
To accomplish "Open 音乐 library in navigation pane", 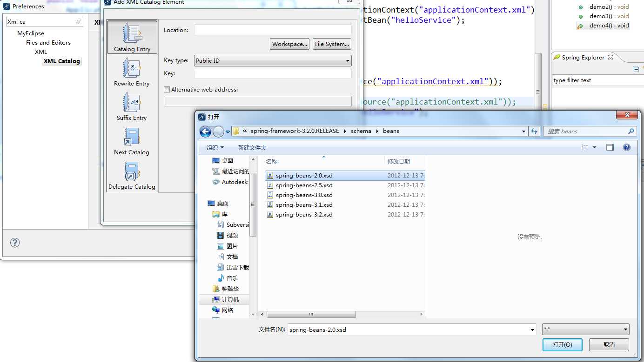I will coord(228,278).
